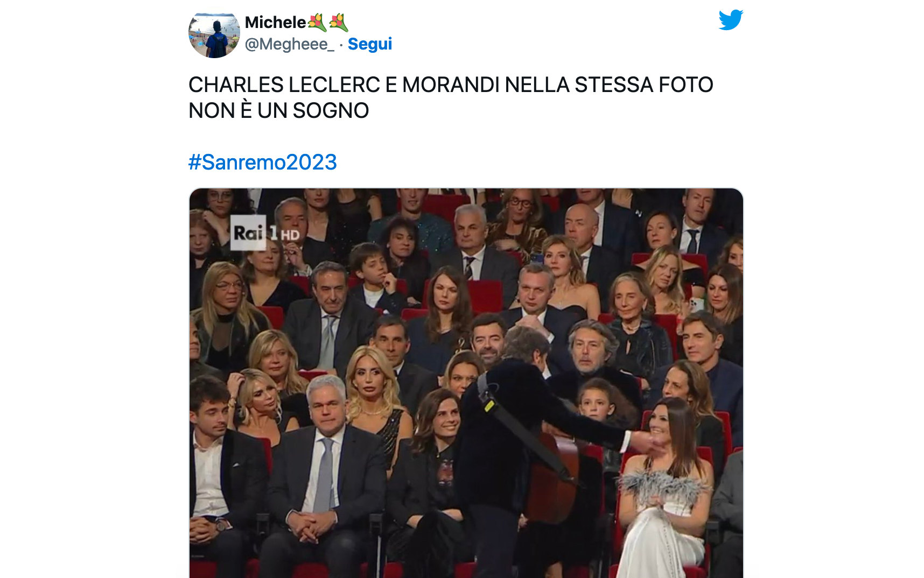Open Michele's round profile avatar

[214, 33]
